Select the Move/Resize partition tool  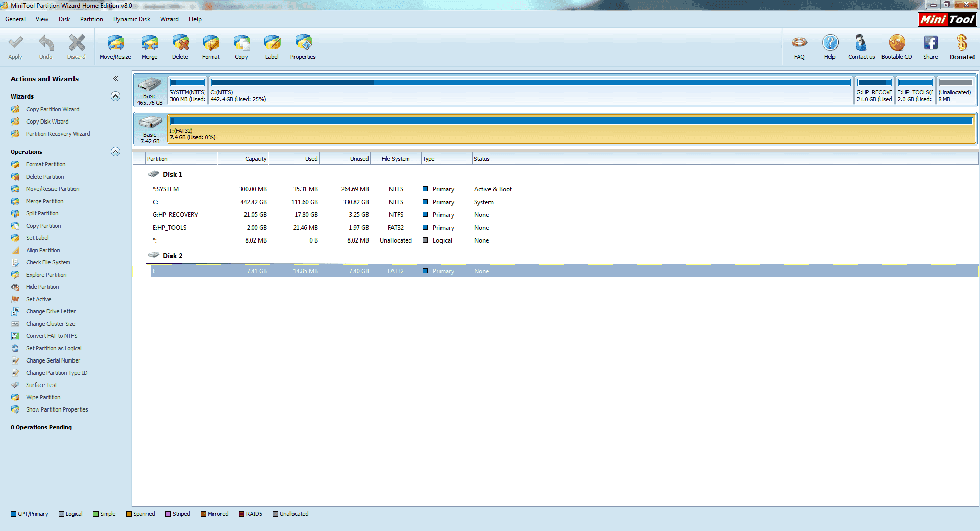click(x=115, y=47)
